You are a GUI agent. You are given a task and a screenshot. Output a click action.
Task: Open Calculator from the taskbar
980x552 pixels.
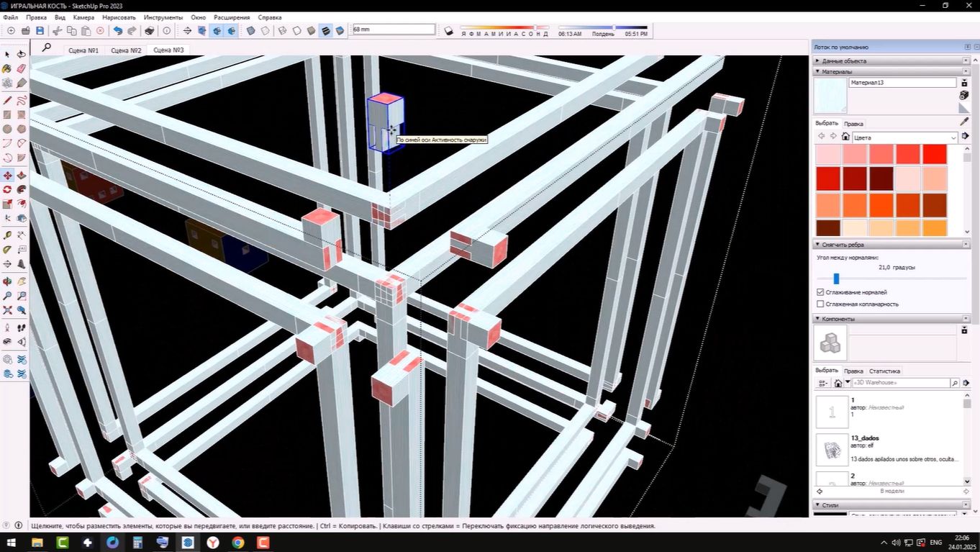point(137,542)
